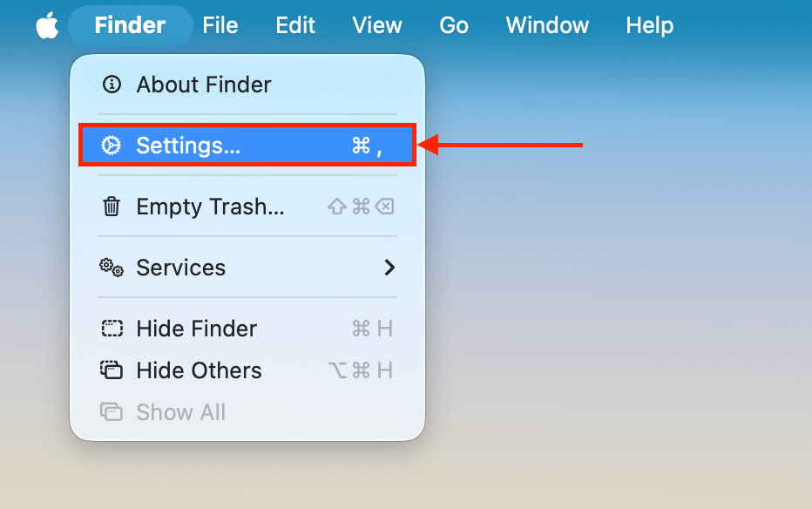812x509 pixels.
Task: Click the Finder menu title
Action: pyautogui.click(x=130, y=25)
